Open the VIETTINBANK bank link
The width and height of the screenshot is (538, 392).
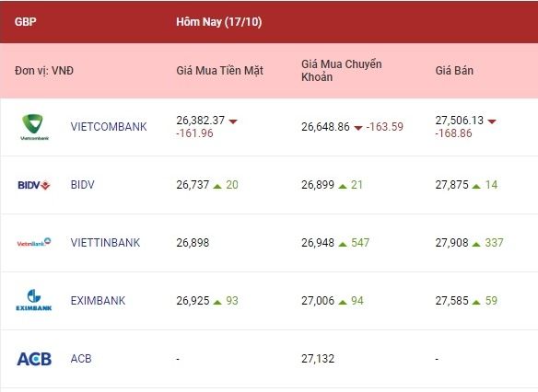tap(105, 243)
